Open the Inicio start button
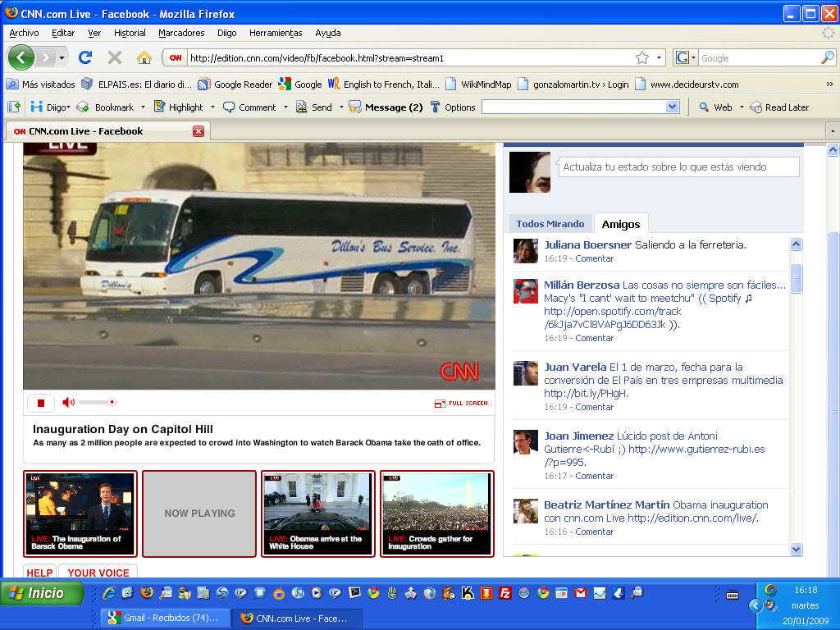 pos(42,593)
